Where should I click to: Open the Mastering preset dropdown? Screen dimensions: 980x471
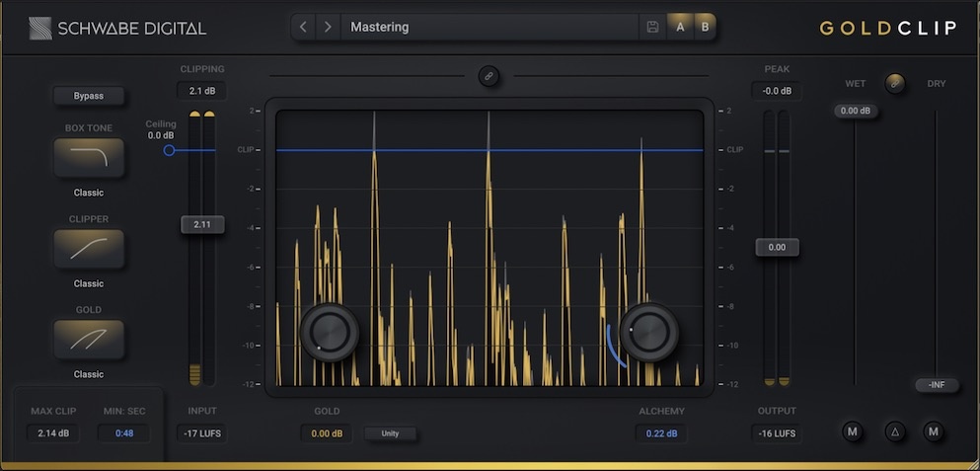[489, 27]
